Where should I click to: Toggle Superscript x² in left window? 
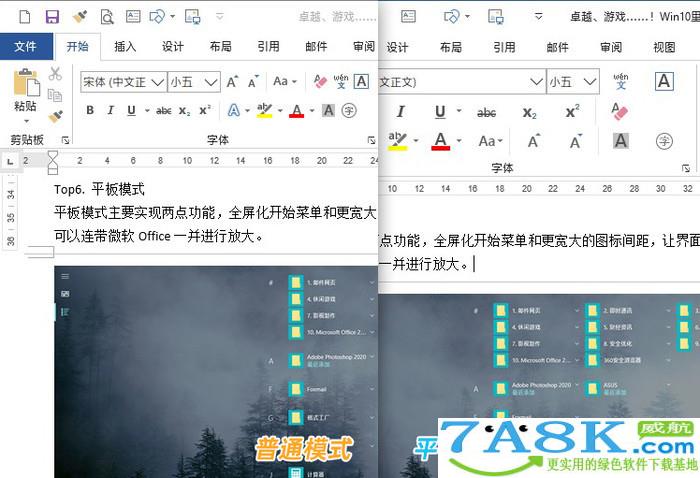[205, 110]
